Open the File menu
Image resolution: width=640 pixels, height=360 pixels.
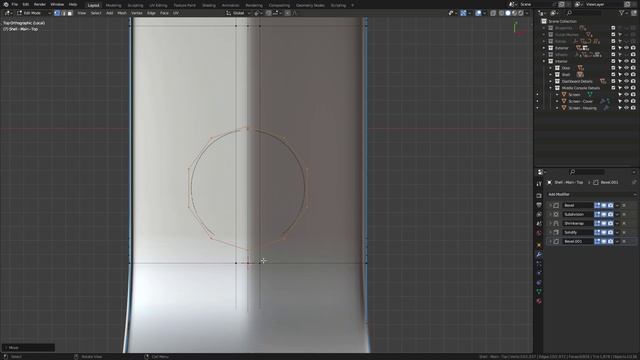click(x=15, y=4)
